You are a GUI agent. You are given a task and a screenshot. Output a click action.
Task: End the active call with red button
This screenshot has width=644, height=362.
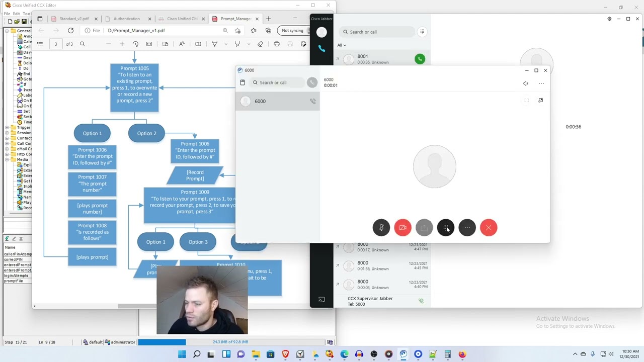click(489, 228)
